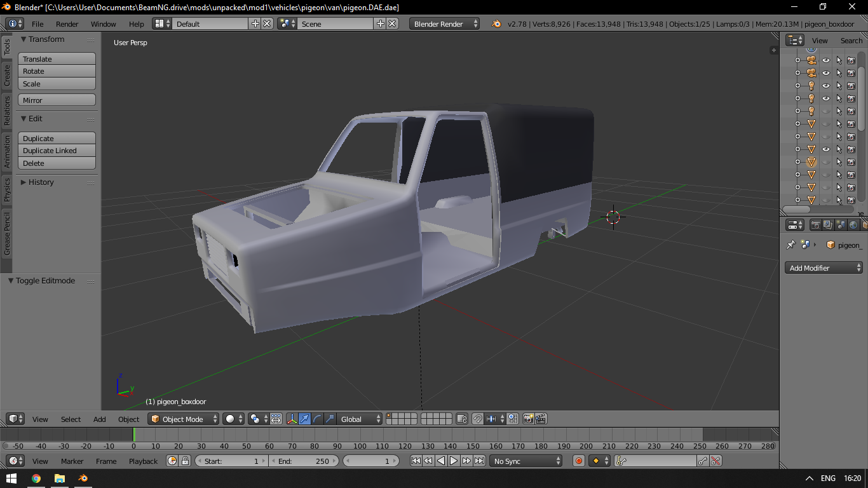
Task: Select the scale manipulator icon
Action: pyautogui.click(x=330, y=419)
